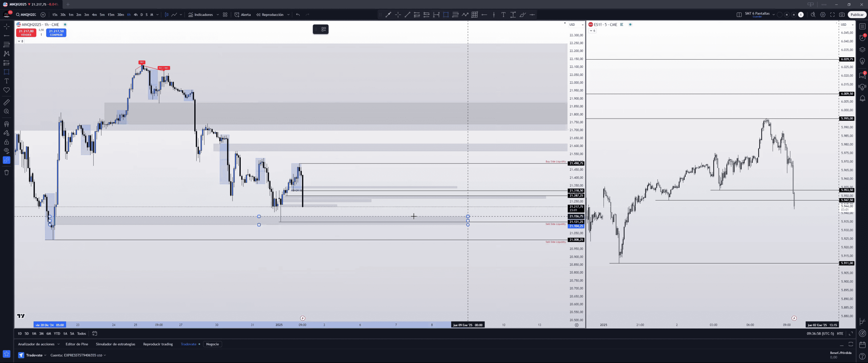Toggle hide all drawings eye icon

[6, 151]
